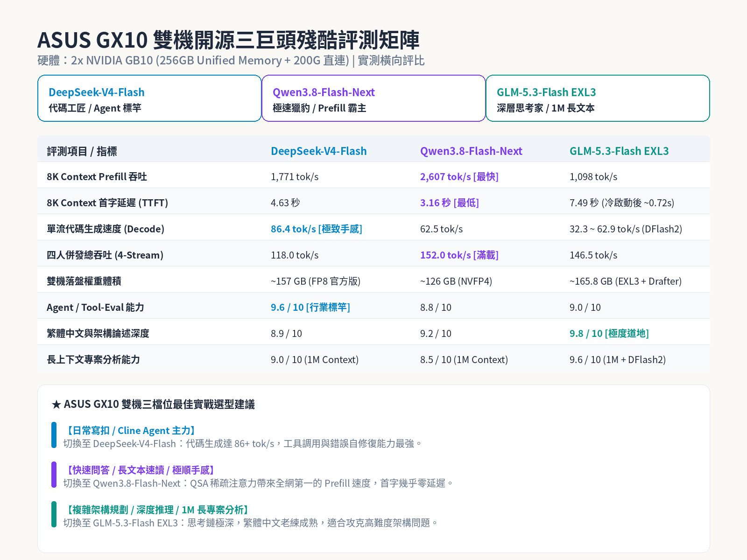Click the cell "3.16 秒 [最低]"
Image resolution: width=747 pixels, height=560 pixels.
pos(450,203)
